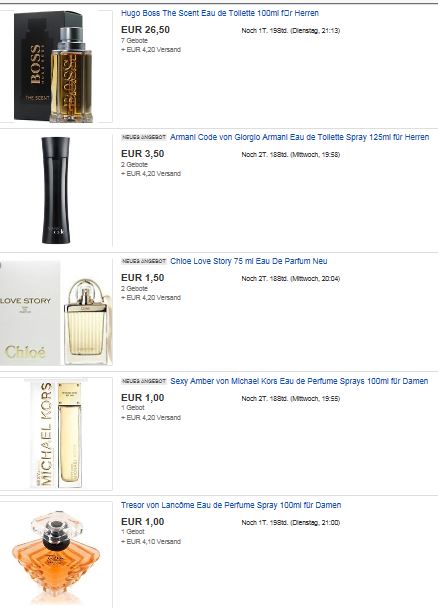
Task: Click the Neues Angebot badge beside Armani Code
Action: click(x=144, y=137)
